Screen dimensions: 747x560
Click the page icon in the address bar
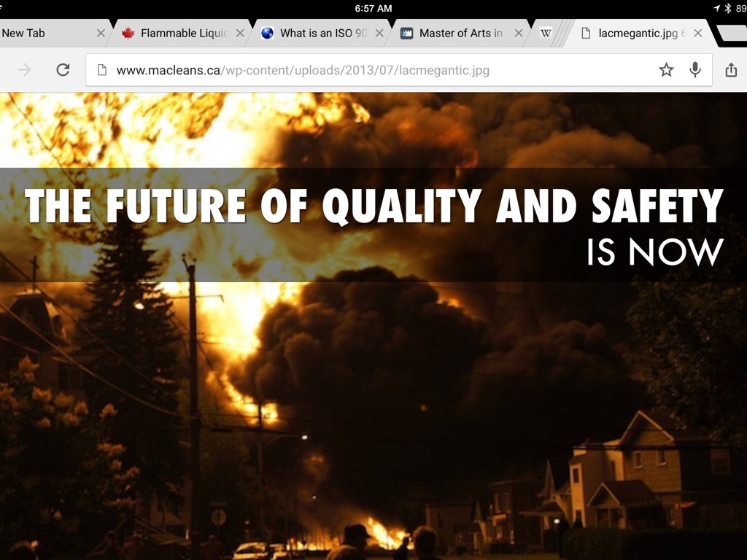pyautogui.click(x=102, y=70)
